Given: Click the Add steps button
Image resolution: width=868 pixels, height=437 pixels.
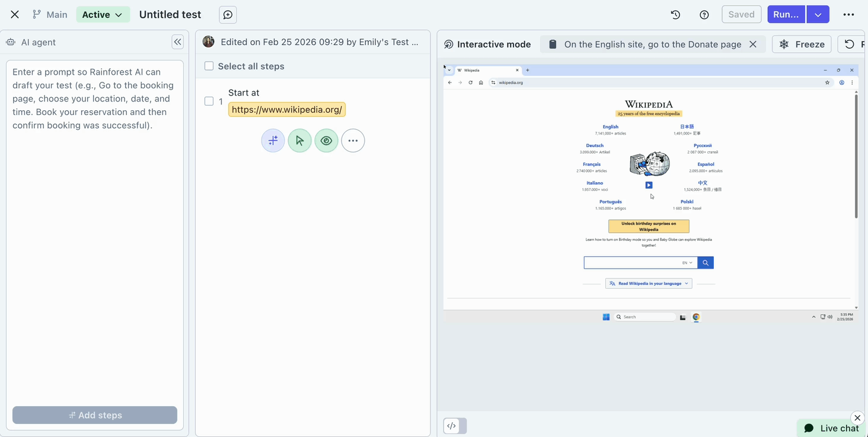Looking at the screenshot, I should coord(95,415).
